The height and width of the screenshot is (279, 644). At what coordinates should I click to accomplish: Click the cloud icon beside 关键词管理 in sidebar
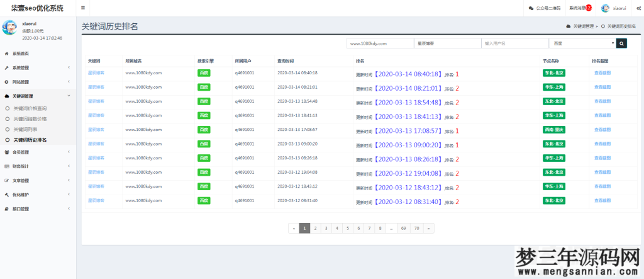[x=6, y=96]
